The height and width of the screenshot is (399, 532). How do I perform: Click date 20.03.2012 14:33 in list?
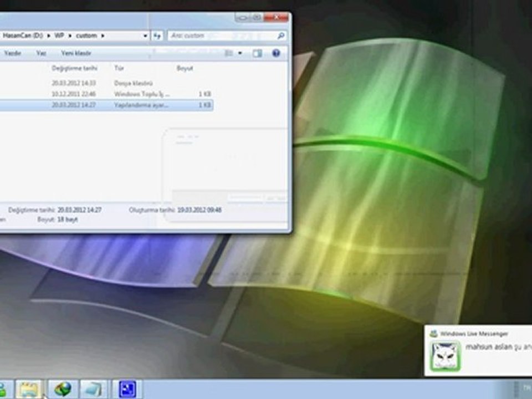74,83
